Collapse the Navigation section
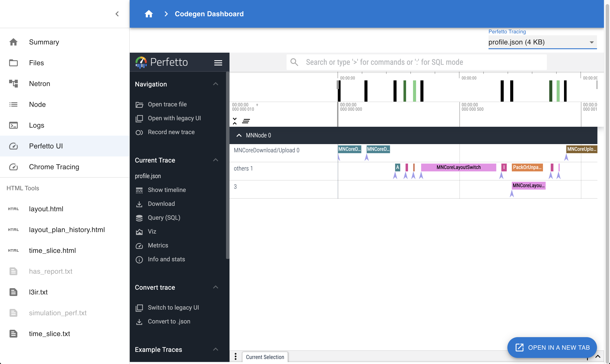 215,84
